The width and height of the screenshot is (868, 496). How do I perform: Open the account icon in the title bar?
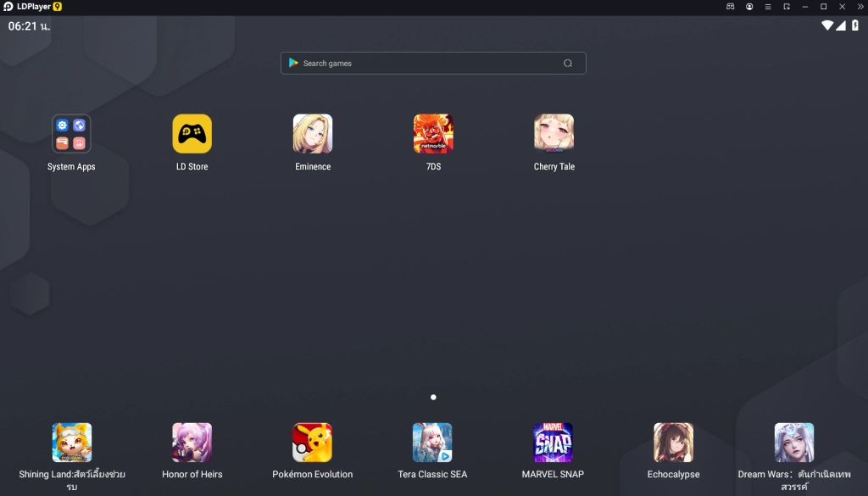tap(748, 7)
